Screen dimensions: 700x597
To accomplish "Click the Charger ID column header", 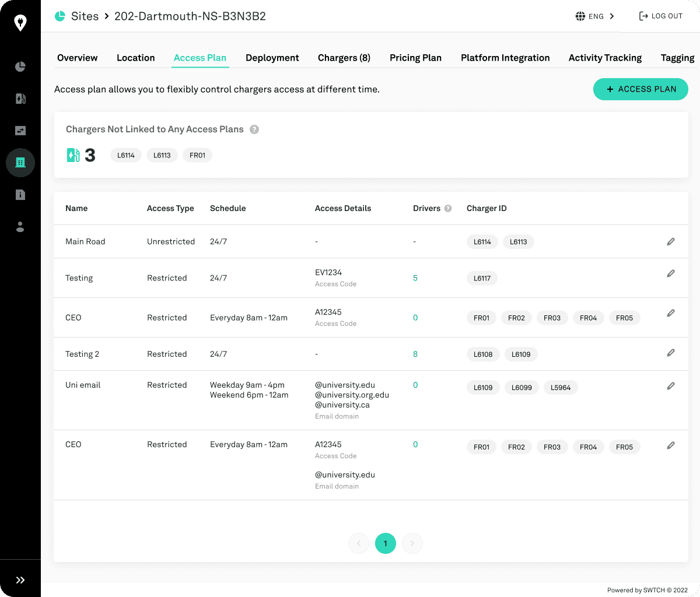I will click(487, 208).
